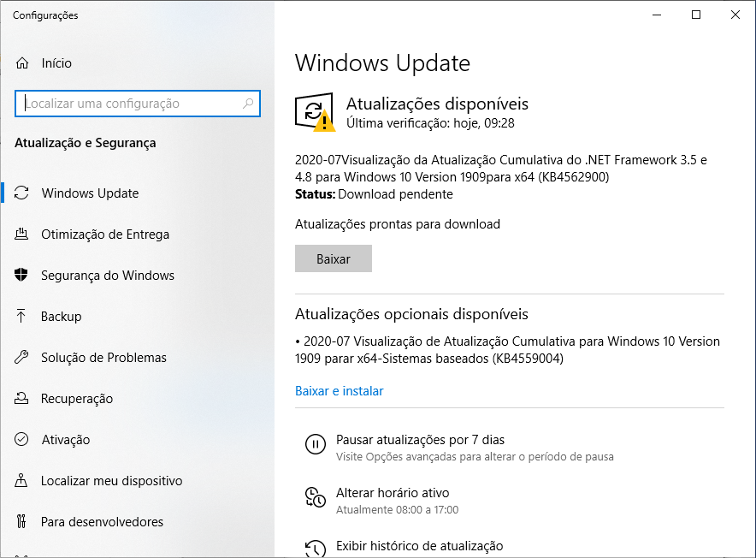Open Exibir histórico de atualização
The height and width of the screenshot is (558, 756).
tap(419, 546)
